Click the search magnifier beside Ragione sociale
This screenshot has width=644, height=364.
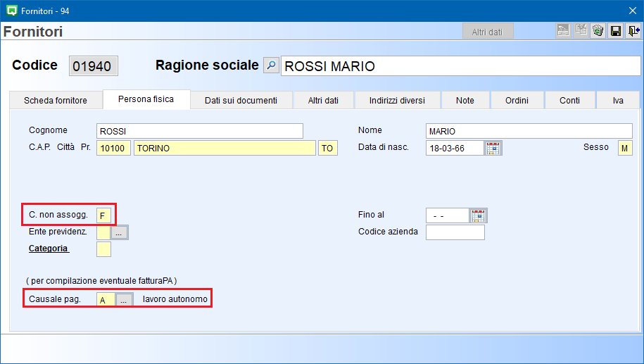(271, 65)
